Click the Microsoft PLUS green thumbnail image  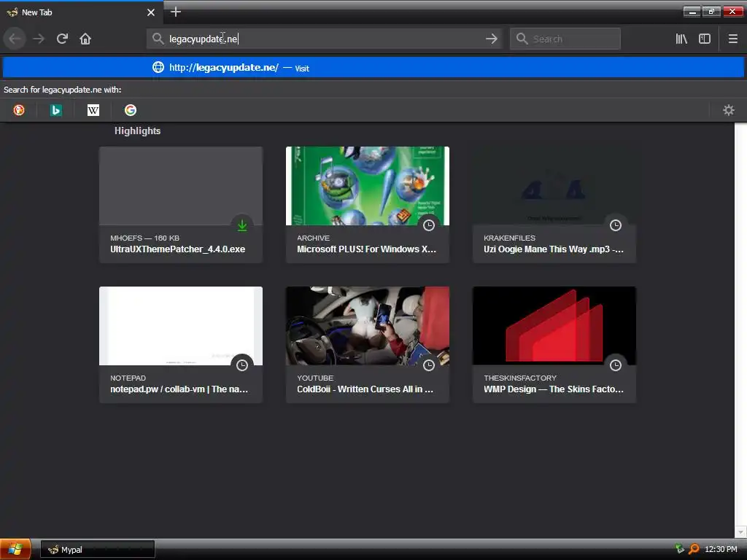click(368, 186)
